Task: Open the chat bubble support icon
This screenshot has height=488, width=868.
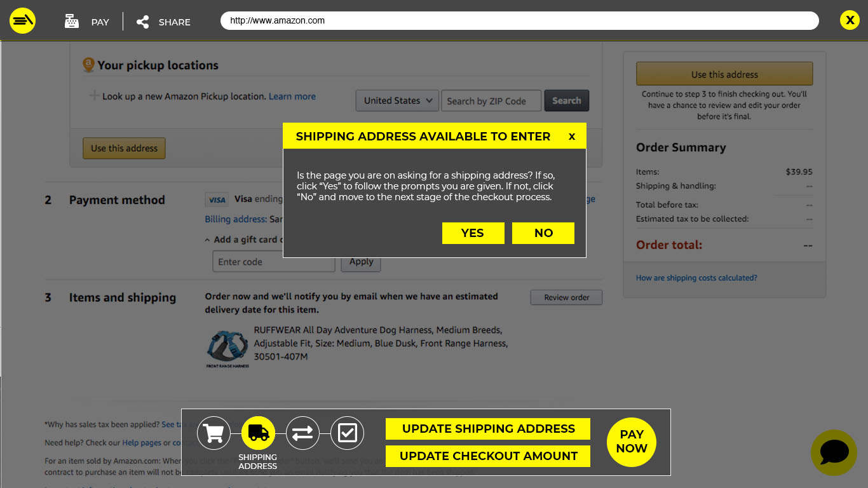Action: pyautogui.click(x=834, y=452)
